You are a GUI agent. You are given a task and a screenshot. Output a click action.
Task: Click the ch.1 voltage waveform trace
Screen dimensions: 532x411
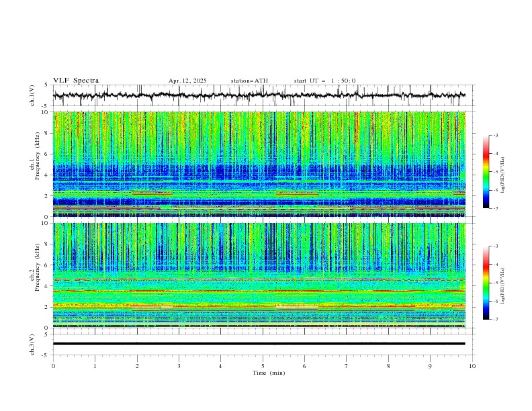click(259, 95)
